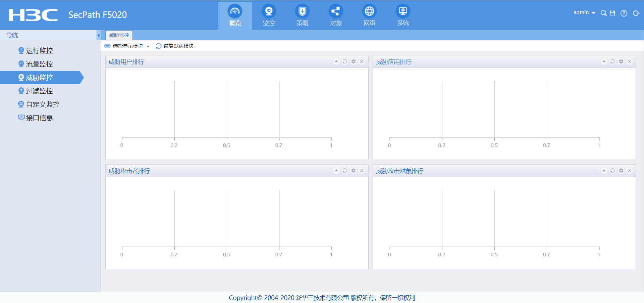This screenshot has height=303, width=644.
Task: Close the 威胁攻击者排行 panel
Action: click(362, 171)
